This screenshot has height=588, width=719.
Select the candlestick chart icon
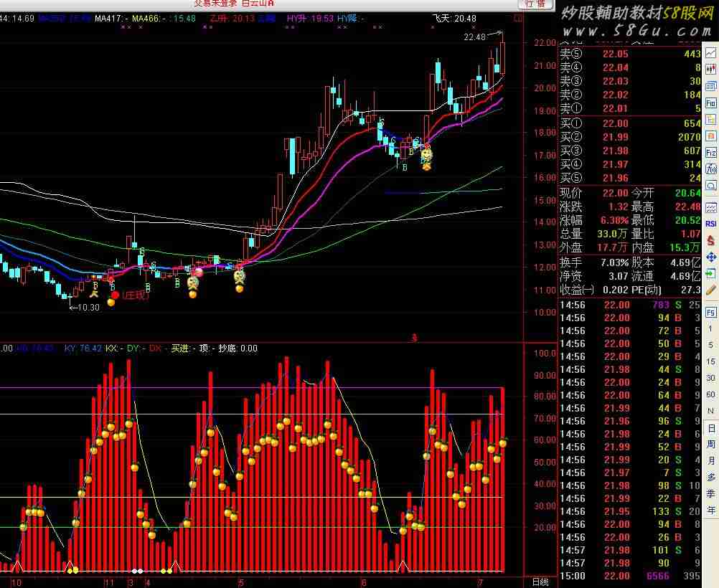pos(711,70)
